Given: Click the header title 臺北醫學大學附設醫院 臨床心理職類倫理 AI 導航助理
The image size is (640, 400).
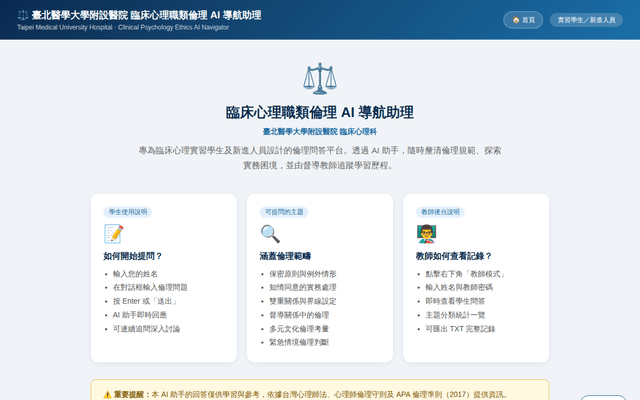Looking at the screenshot, I should [147, 15].
